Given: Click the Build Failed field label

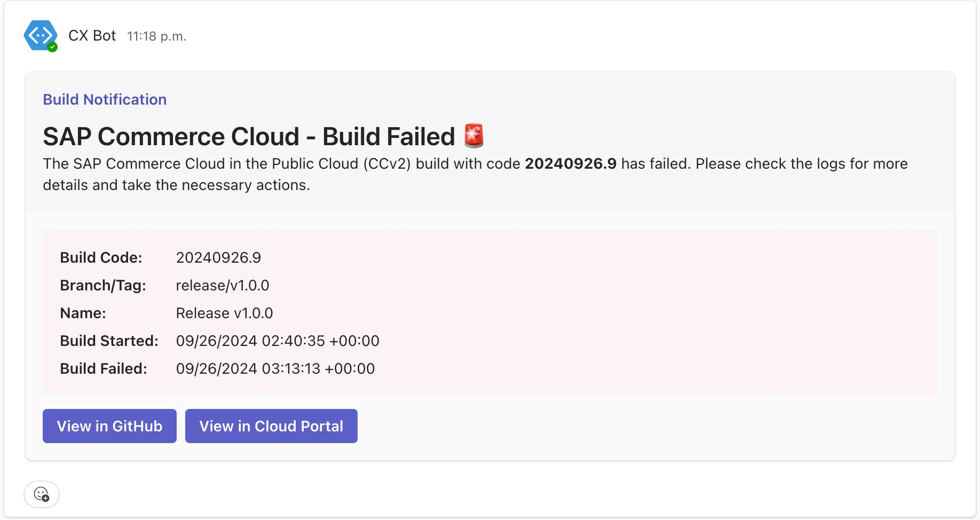Looking at the screenshot, I should 104,368.
